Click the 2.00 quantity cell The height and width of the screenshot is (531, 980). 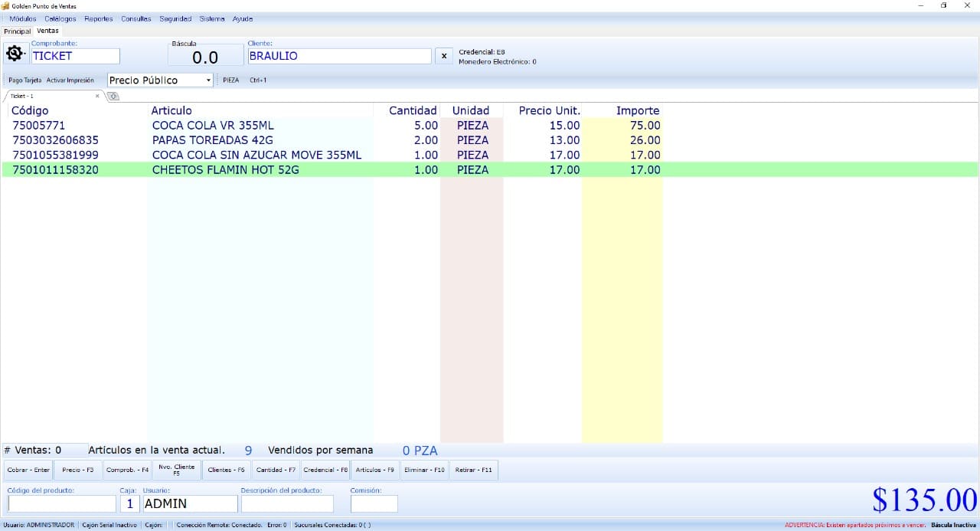(426, 140)
